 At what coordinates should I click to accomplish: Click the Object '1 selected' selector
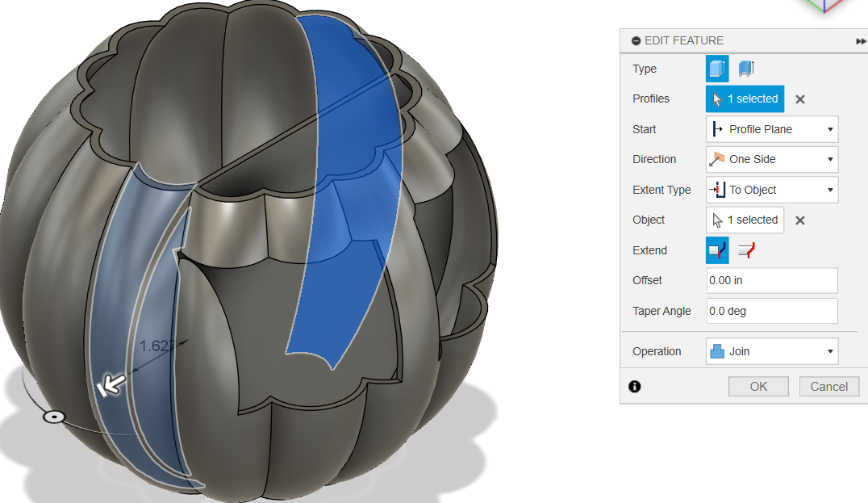click(745, 220)
